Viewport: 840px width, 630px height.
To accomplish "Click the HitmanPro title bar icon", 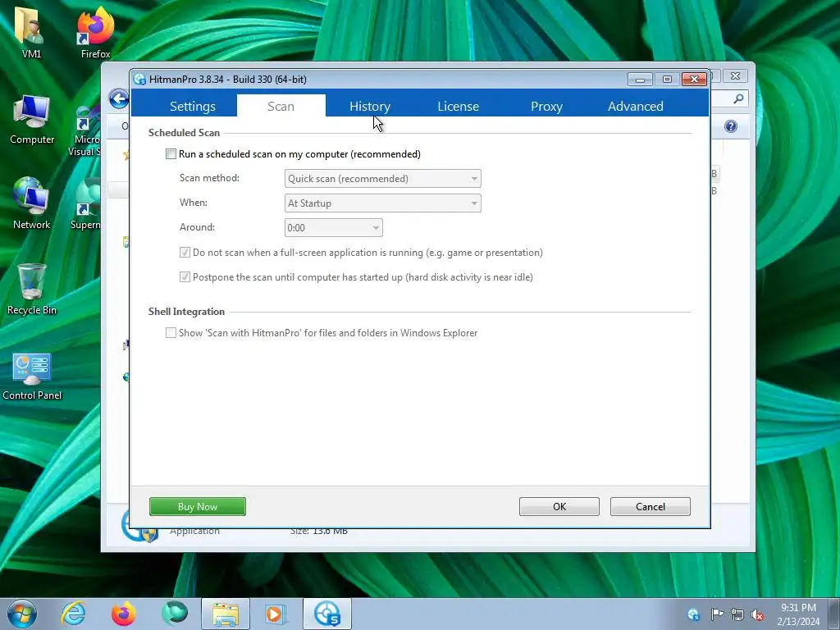I will [x=139, y=80].
